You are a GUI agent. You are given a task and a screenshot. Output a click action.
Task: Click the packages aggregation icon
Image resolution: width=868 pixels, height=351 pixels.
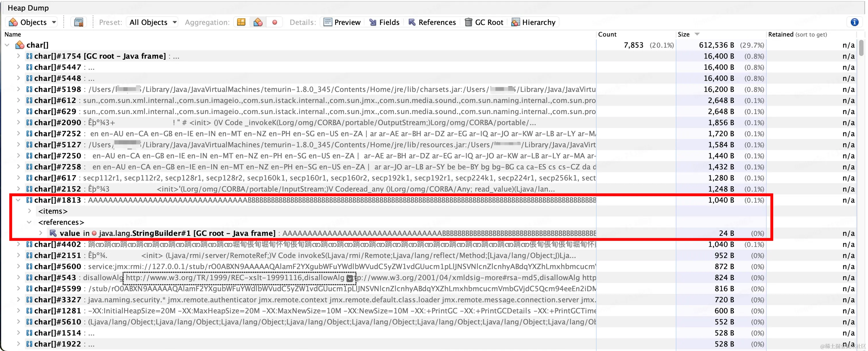[241, 22]
